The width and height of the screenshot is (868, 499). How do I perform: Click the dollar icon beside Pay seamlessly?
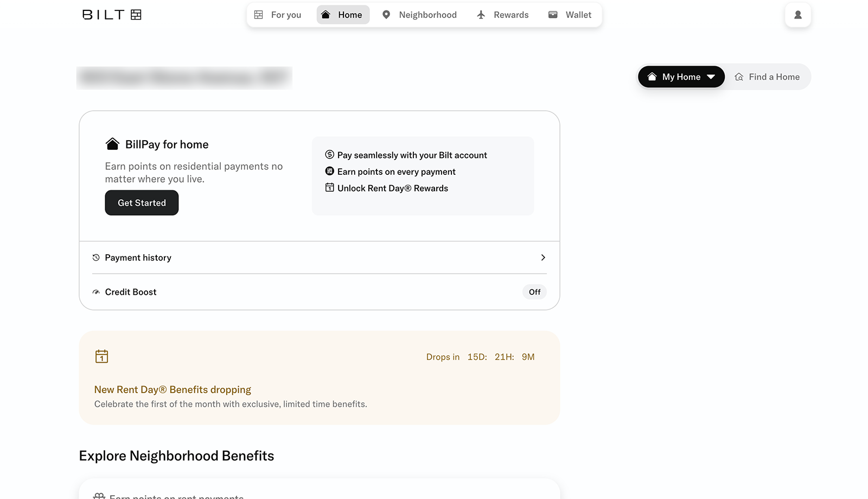coord(329,155)
